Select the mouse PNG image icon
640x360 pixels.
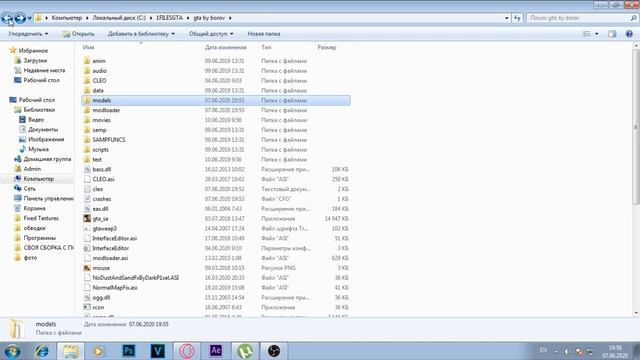tap(87, 268)
